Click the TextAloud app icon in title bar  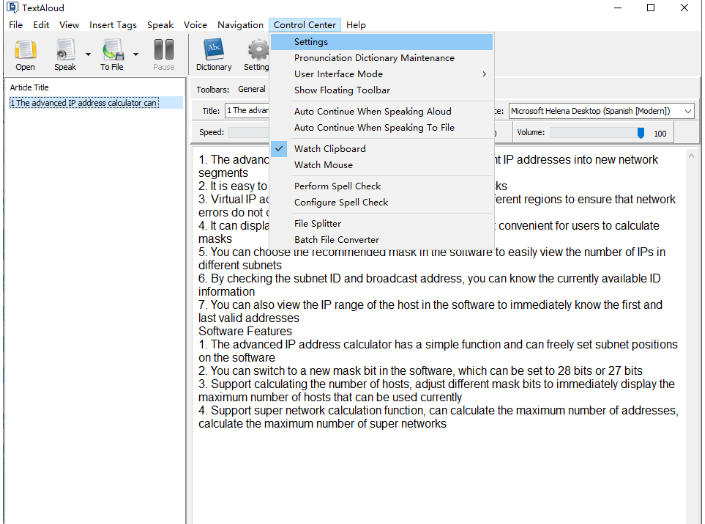tap(11, 8)
